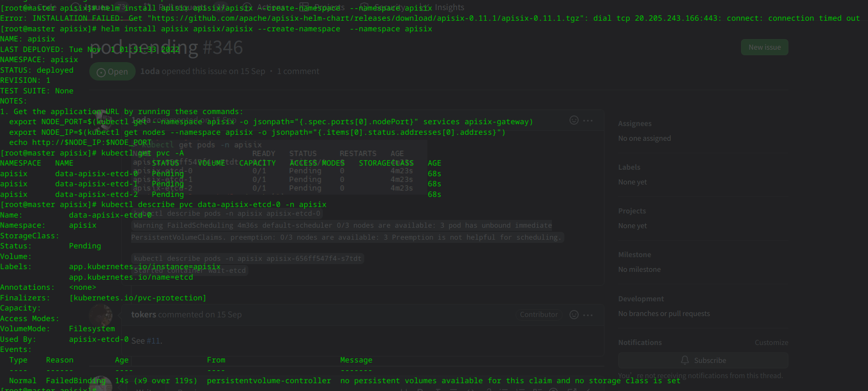The height and width of the screenshot is (391, 868).
Task: Click the 'kubectl get pvc -A' command
Action: [143, 153]
